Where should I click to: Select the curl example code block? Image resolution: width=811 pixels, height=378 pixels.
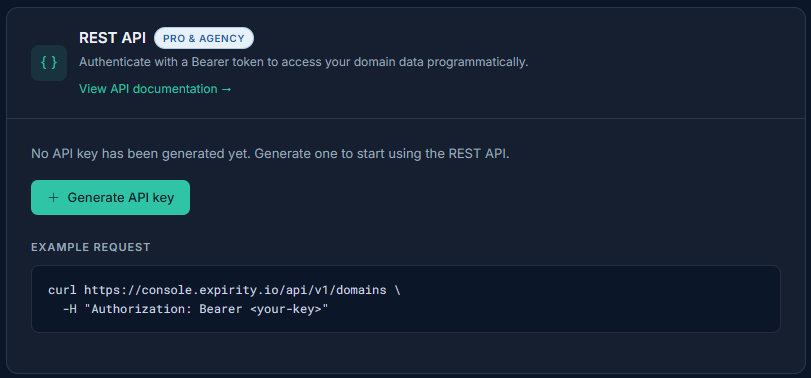click(x=406, y=299)
